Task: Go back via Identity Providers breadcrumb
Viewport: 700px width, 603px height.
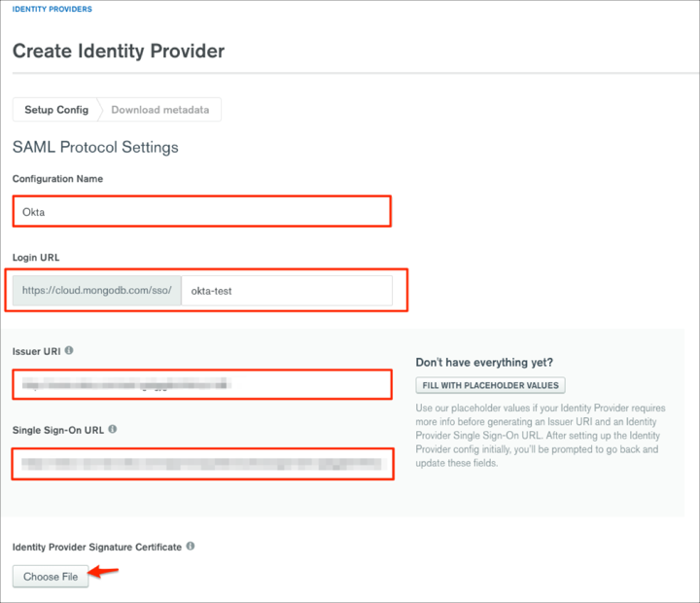Action: 52,9
